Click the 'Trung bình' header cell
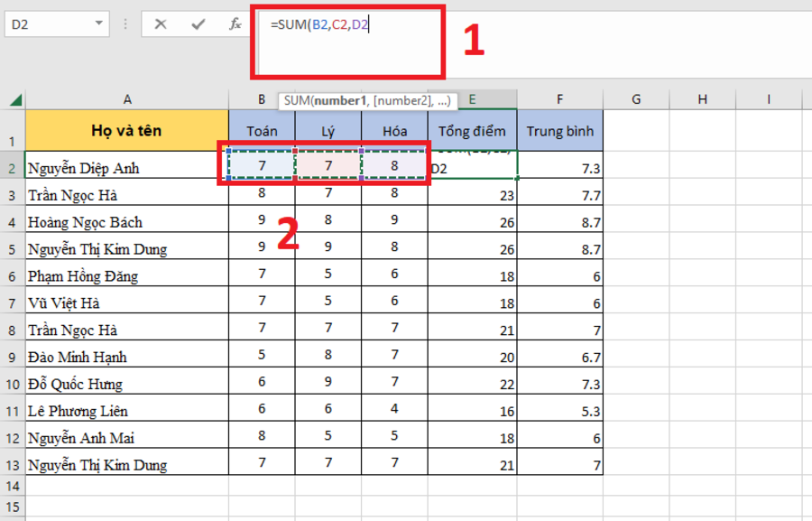This screenshot has height=521, width=812. coord(559,131)
